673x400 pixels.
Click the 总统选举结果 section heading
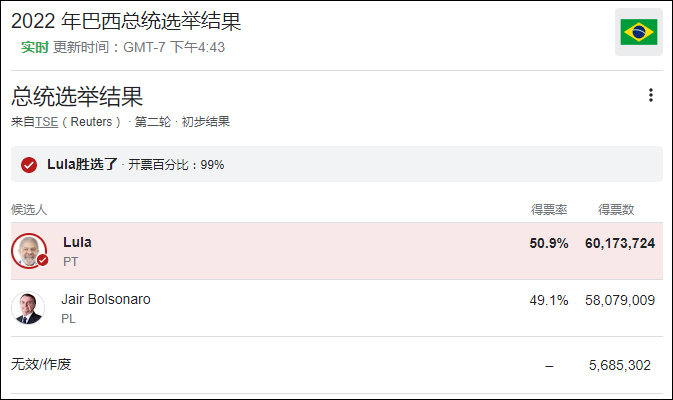tap(77, 97)
